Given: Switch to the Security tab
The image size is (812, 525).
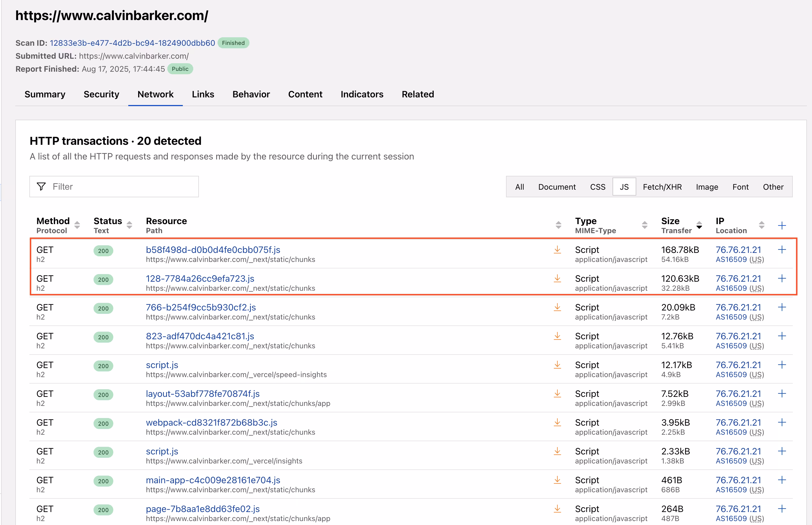Looking at the screenshot, I should (101, 95).
